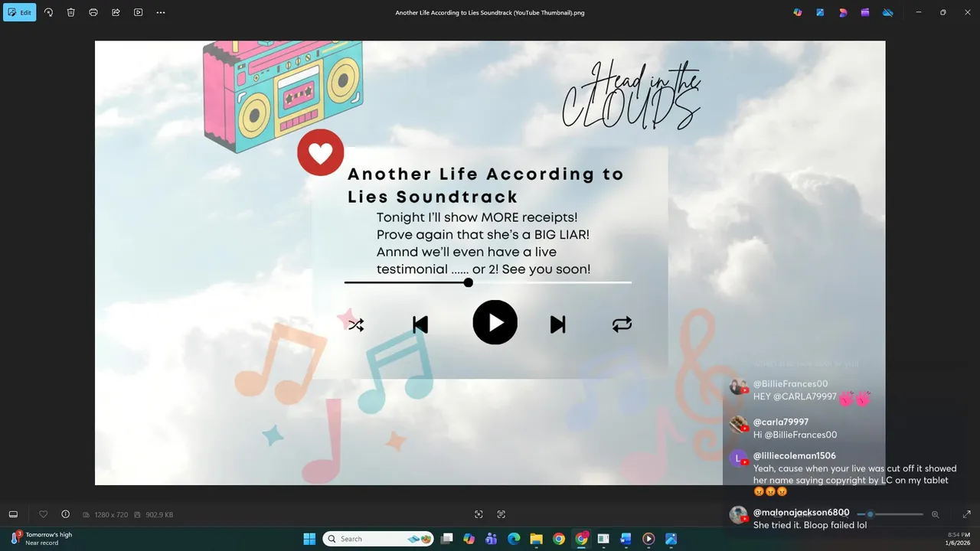This screenshot has width=980, height=551.
Task: Click the "She tried it. Bloop failed lol" message
Action: coord(810,525)
